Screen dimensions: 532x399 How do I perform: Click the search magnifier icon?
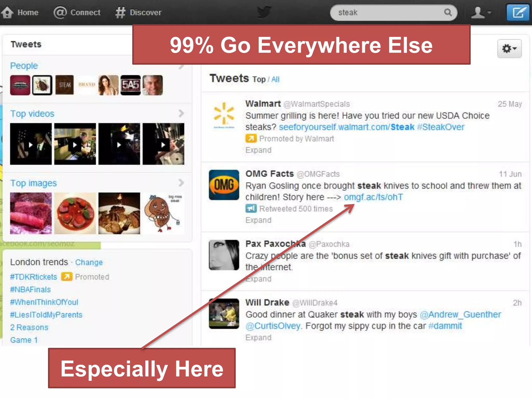coord(448,12)
